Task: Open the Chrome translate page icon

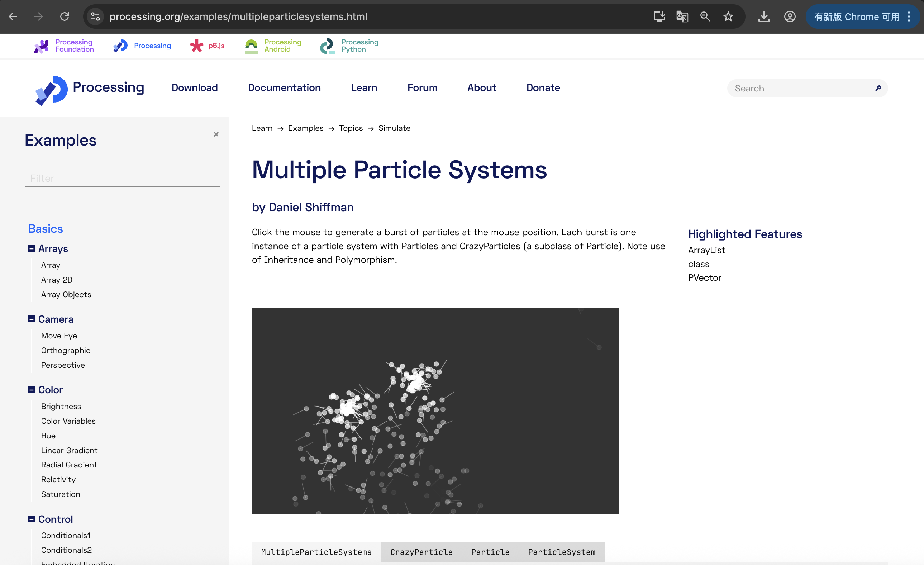Action: [x=682, y=16]
